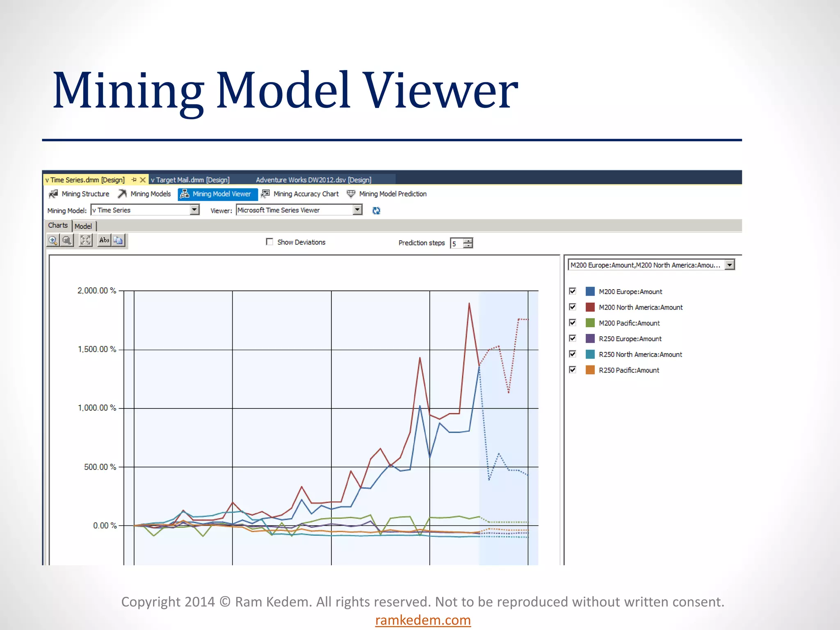The image size is (840, 630).
Task: Open the series selection dropdown list
Action: [x=730, y=265]
